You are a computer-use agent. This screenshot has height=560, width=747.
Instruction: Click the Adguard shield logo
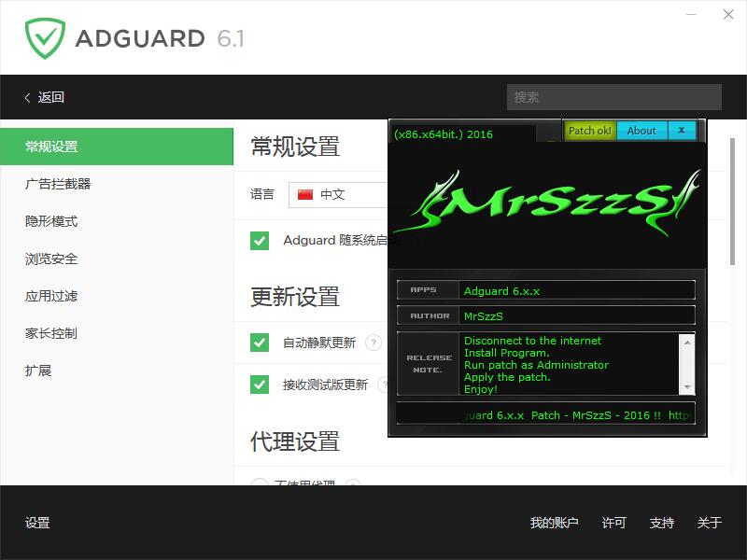45,38
